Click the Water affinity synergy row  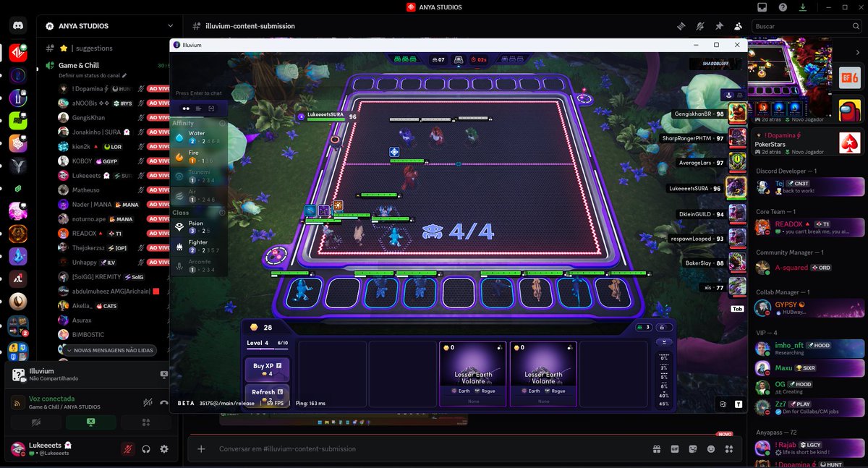tap(199, 137)
